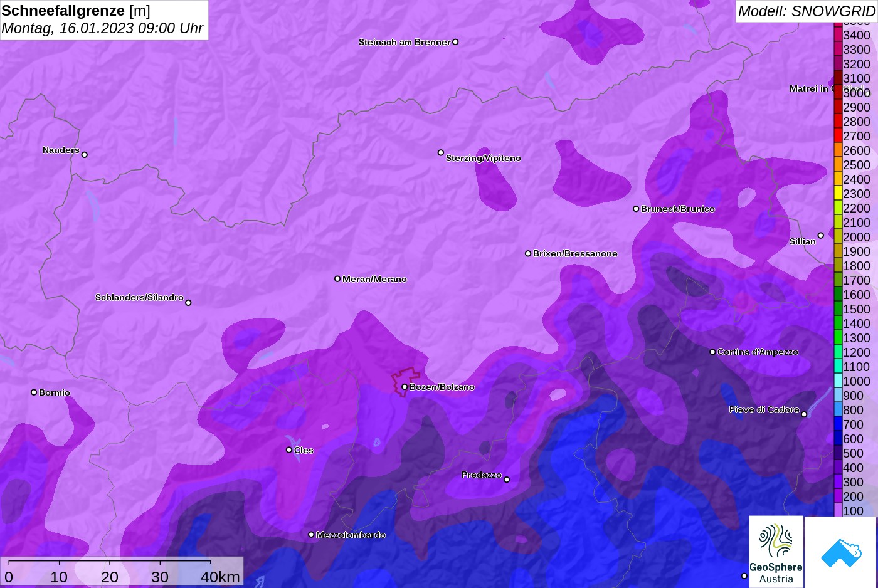
Task: Click the Brixen/Bressanone town label
Action: 575,253
